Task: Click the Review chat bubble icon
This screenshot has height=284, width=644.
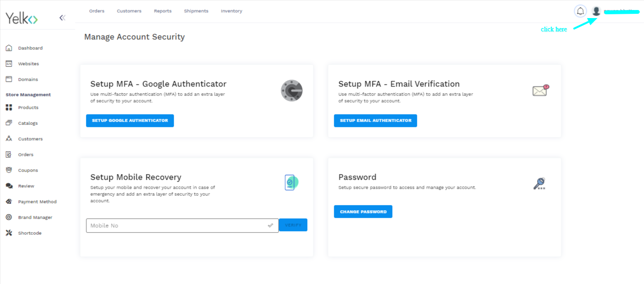Action: (9, 186)
